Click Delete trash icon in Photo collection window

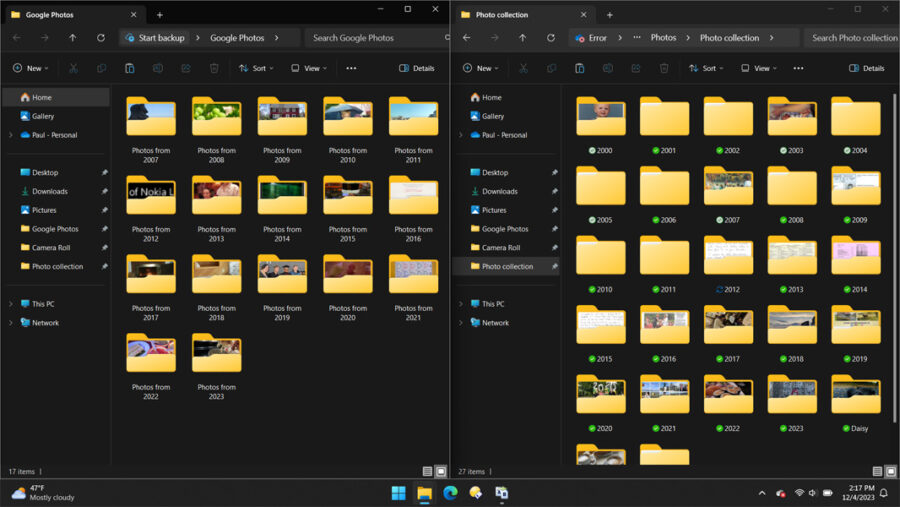(664, 68)
